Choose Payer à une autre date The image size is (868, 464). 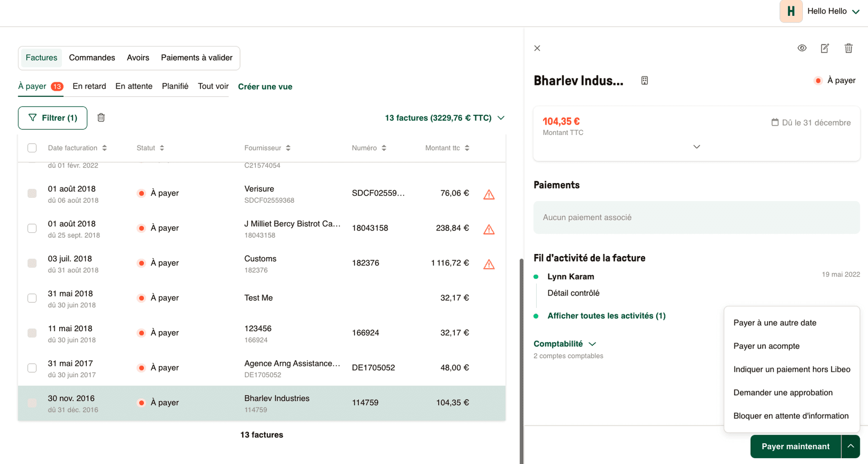775,323
